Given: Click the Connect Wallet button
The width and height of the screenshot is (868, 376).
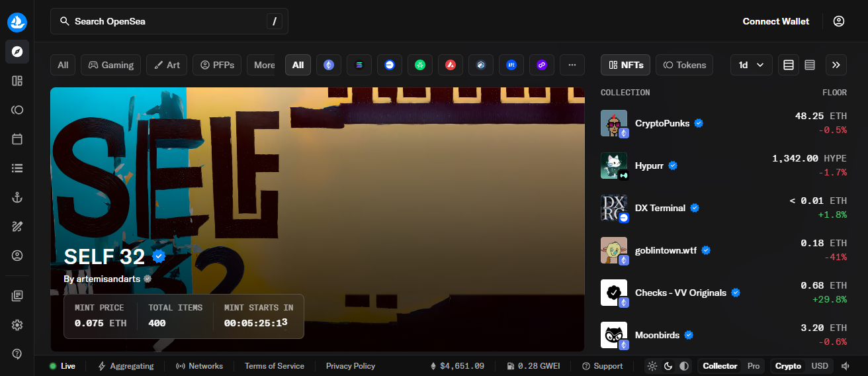Looking at the screenshot, I should coord(775,21).
